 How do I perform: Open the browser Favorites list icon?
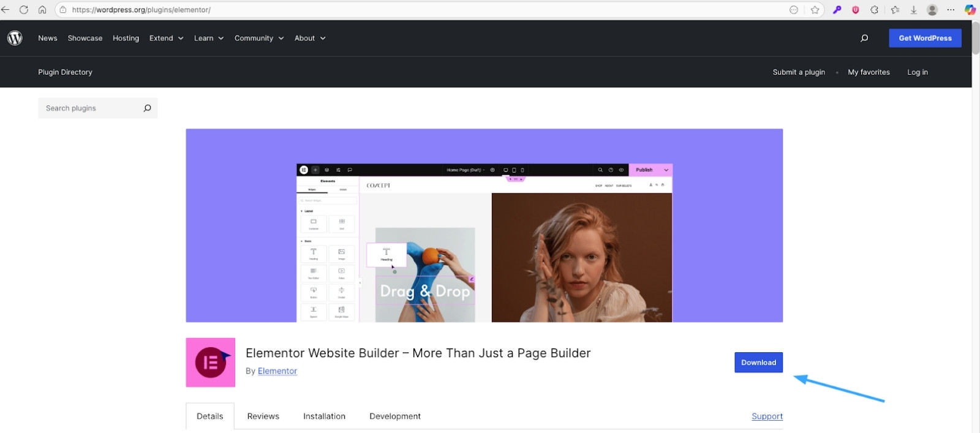[x=895, y=10]
